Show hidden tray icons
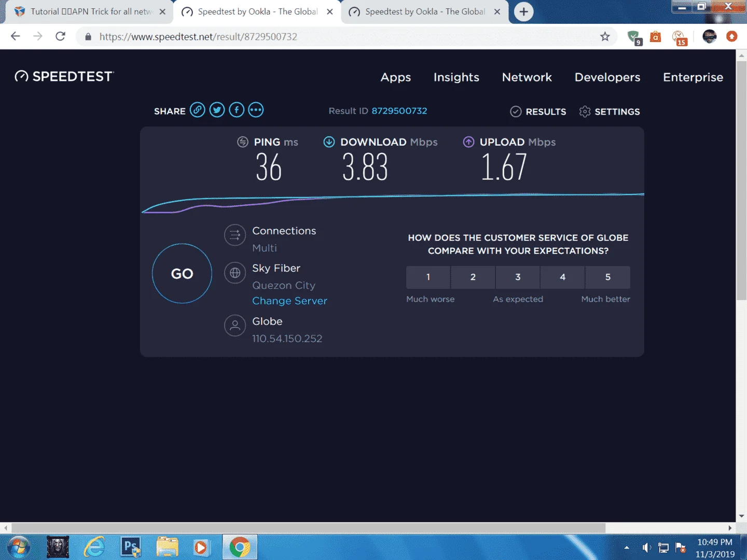 pos(627,548)
